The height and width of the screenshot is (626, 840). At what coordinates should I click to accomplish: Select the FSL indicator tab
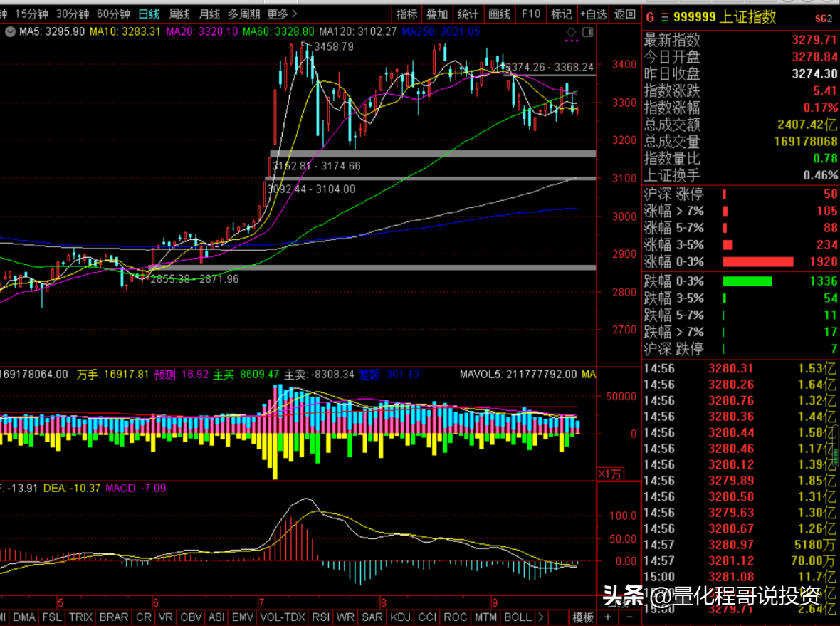click(52, 617)
